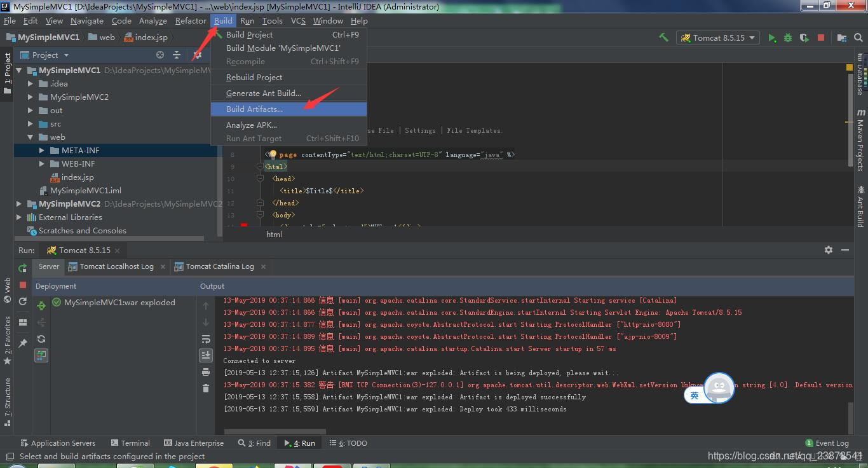Image resolution: width=868 pixels, height=468 pixels.
Task: Stop the server via Run panel red square
Action: (x=23, y=285)
